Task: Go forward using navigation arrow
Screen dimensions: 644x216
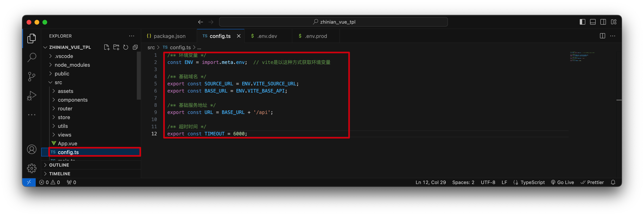Action: pos(211,22)
